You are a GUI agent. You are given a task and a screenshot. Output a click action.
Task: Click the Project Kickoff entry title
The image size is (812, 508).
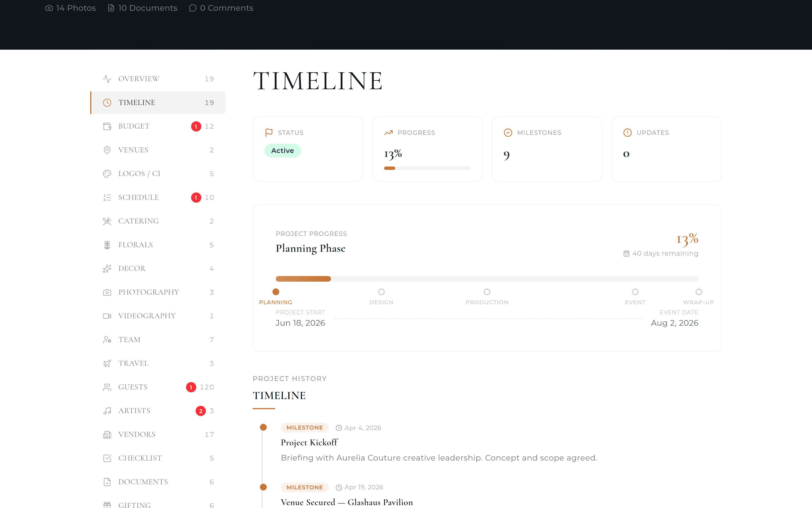[x=309, y=443]
